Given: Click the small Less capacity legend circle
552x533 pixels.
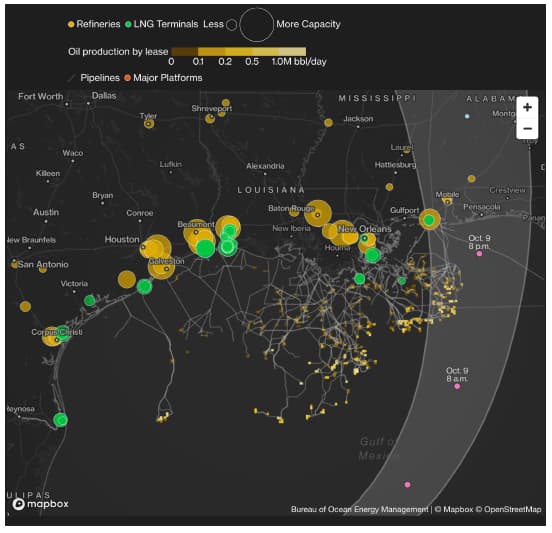Looking at the screenshot, I should click(x=232, y=25).
